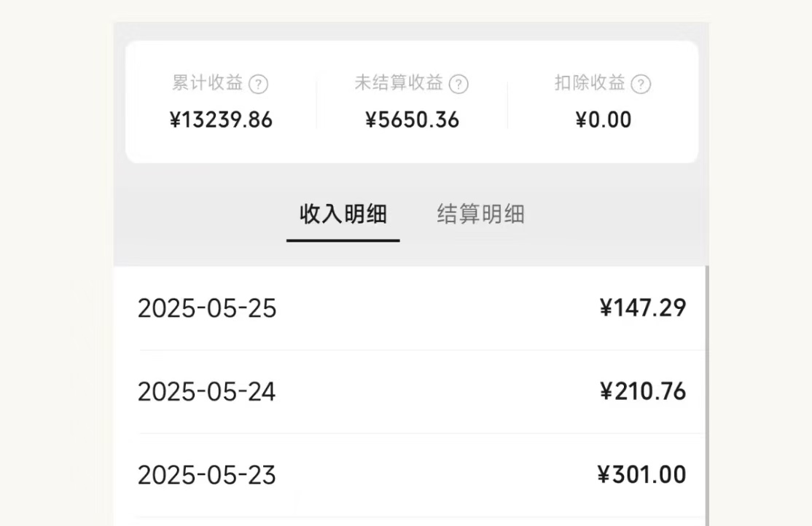Click the 累计收益 label
Screen dimensions: 812x526
click(208, 83)
